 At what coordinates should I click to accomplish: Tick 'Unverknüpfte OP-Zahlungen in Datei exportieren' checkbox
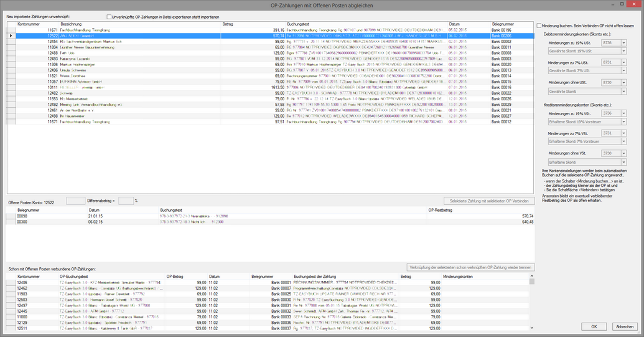tap(109, 17)
